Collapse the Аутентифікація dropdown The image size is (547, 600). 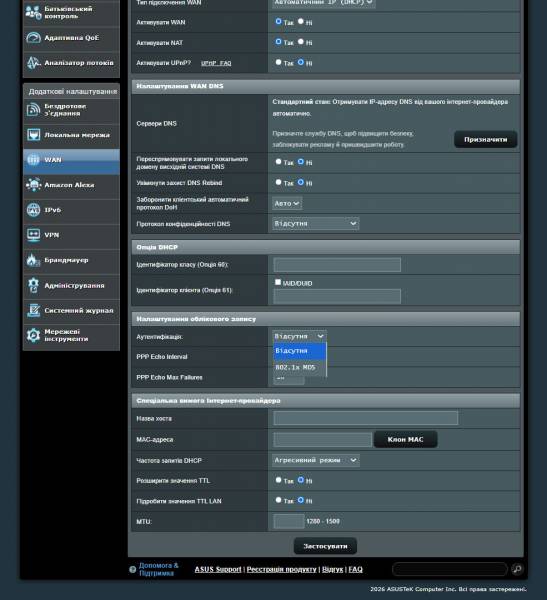pyautogui.click(x=299, y=336)
